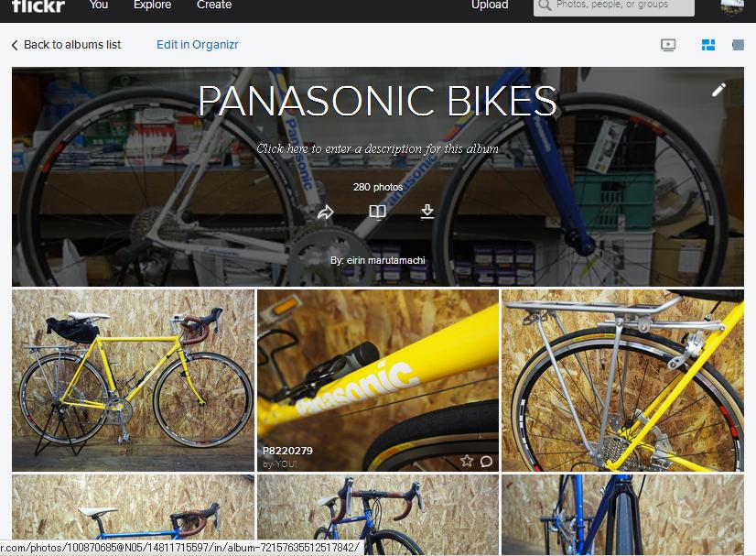Open Edit in Organizr
Image resolution: width=756 pixels, height=556 pixels.
[197, 45]
